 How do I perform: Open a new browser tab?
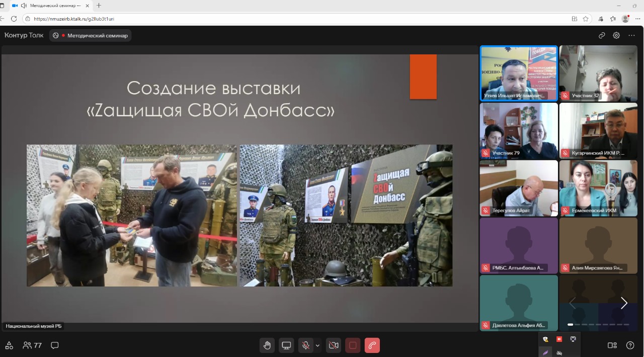(x=99, y=6)
